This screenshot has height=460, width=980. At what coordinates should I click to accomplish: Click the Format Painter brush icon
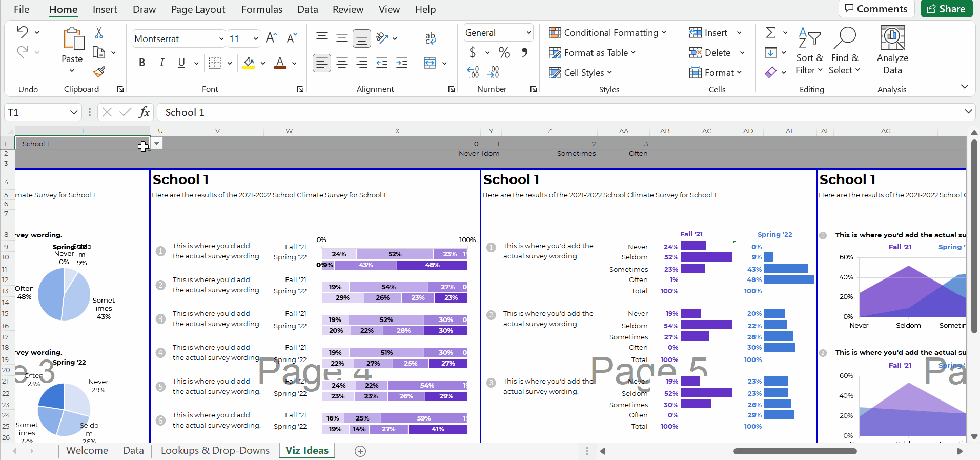(x=99, y=72)
